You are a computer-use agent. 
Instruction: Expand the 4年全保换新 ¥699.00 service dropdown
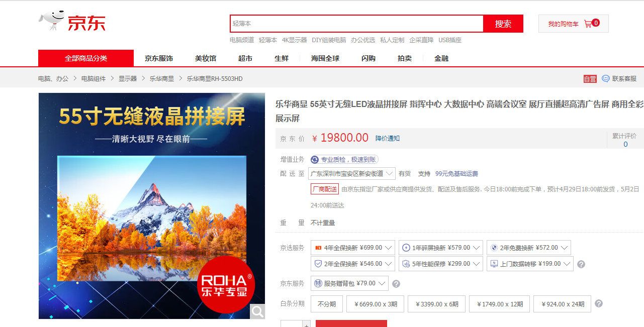353,248
